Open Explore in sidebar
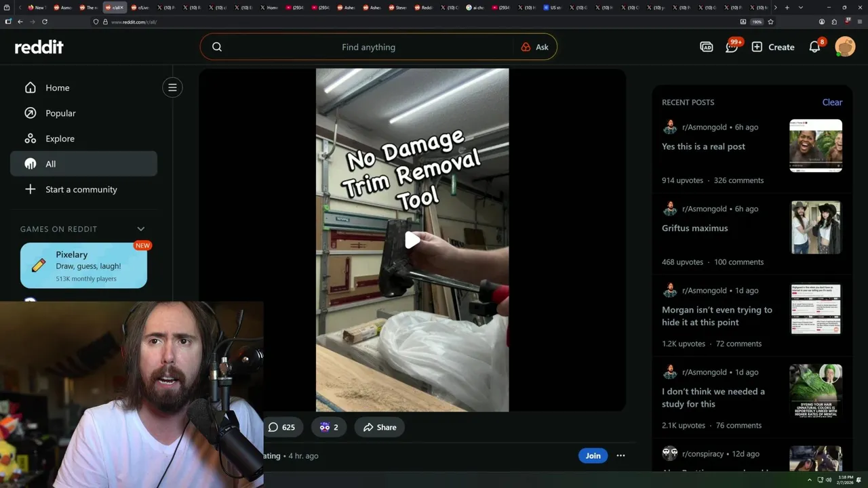The height and width of the screenshot is (488, 868). [x=83, y=138]
